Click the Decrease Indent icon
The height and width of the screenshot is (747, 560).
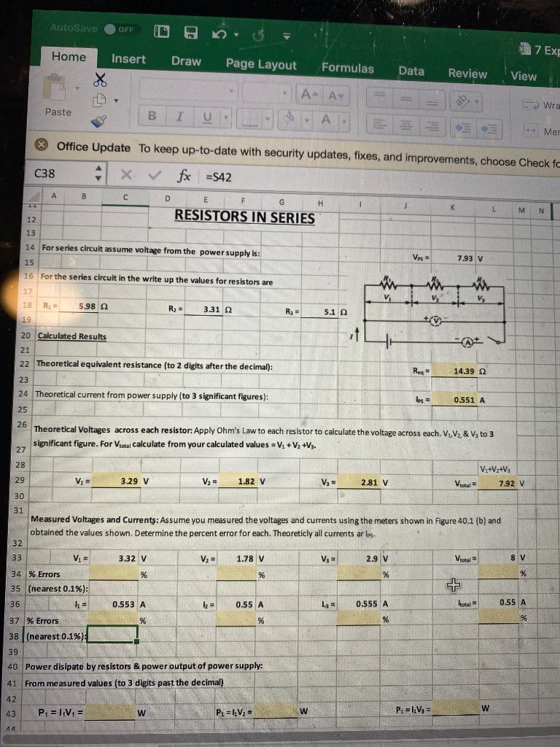464,128
